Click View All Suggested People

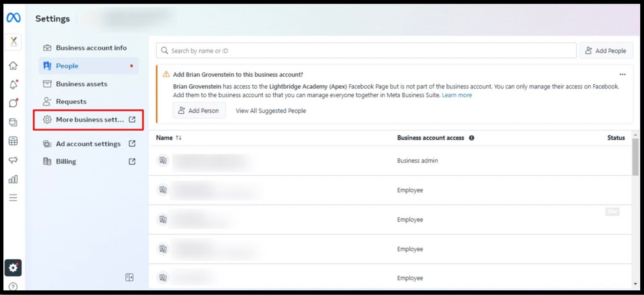click(271, 111)
